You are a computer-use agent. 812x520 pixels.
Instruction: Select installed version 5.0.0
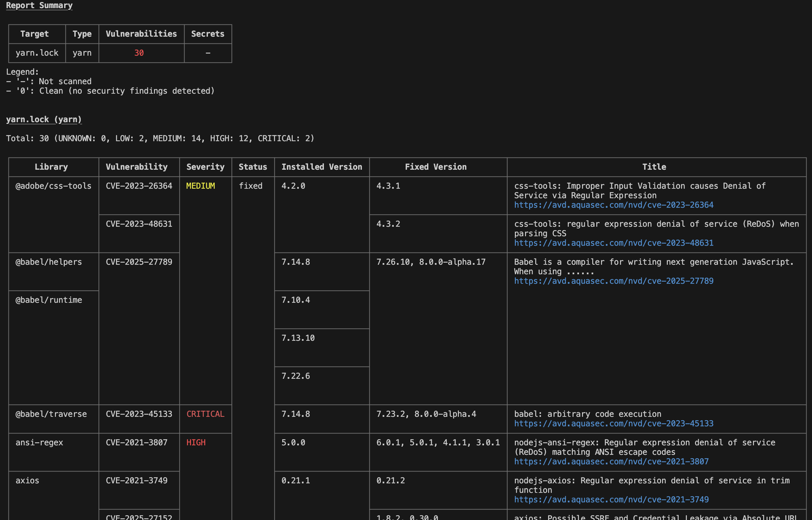point(293,443)
